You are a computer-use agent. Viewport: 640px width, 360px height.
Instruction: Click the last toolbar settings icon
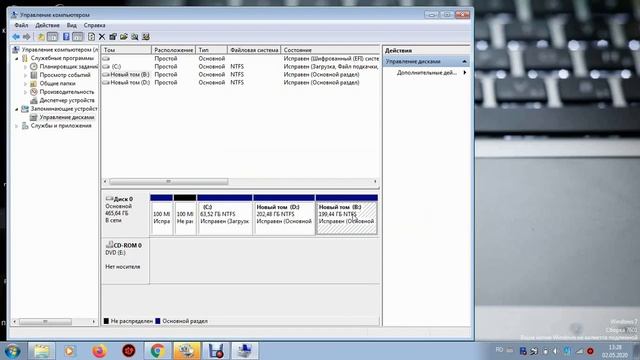(x=146, y=37)
